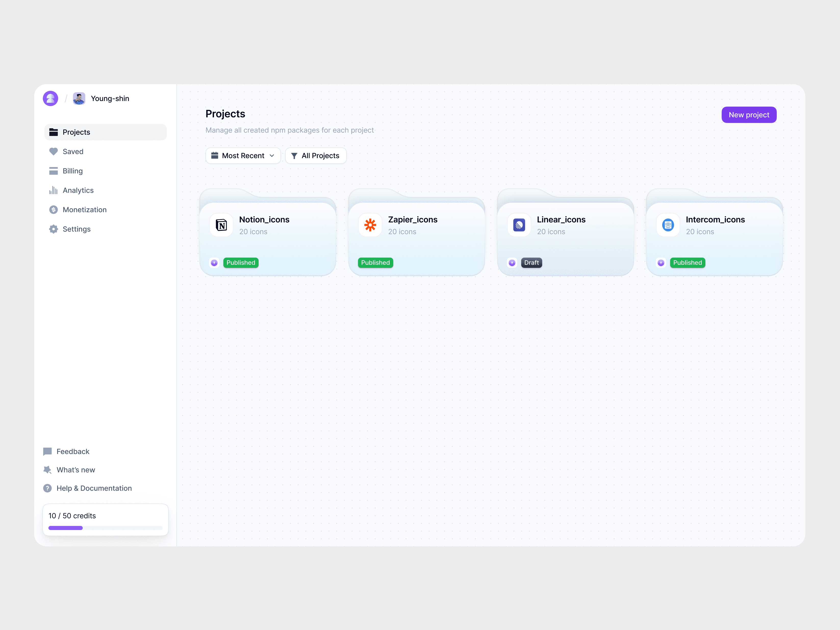
Task: Open the All Projects filter
Action: click(315, 156)
